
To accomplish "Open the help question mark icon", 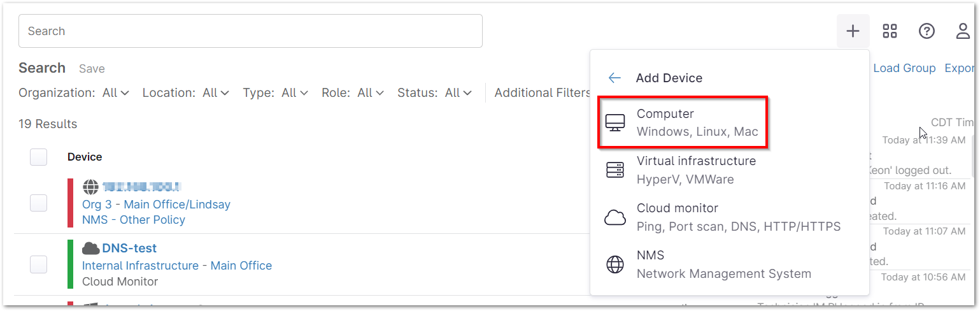I will click(x=927, y=31).
